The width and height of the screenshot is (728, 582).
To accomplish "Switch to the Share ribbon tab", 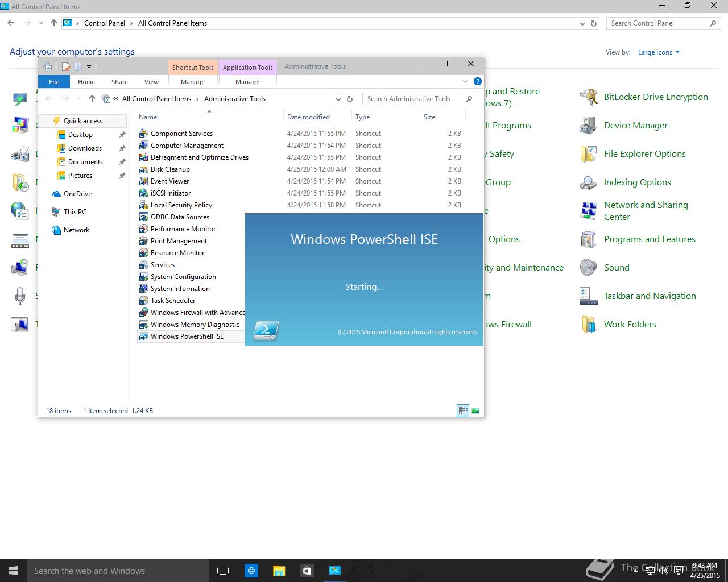I will click(119, 82).
